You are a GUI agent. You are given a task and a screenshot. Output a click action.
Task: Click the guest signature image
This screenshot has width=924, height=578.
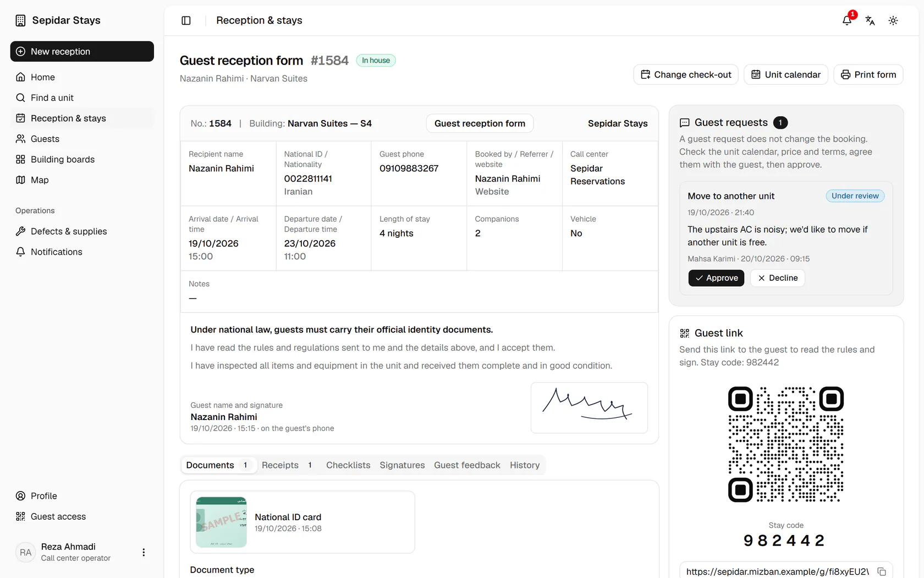(589, 408)
